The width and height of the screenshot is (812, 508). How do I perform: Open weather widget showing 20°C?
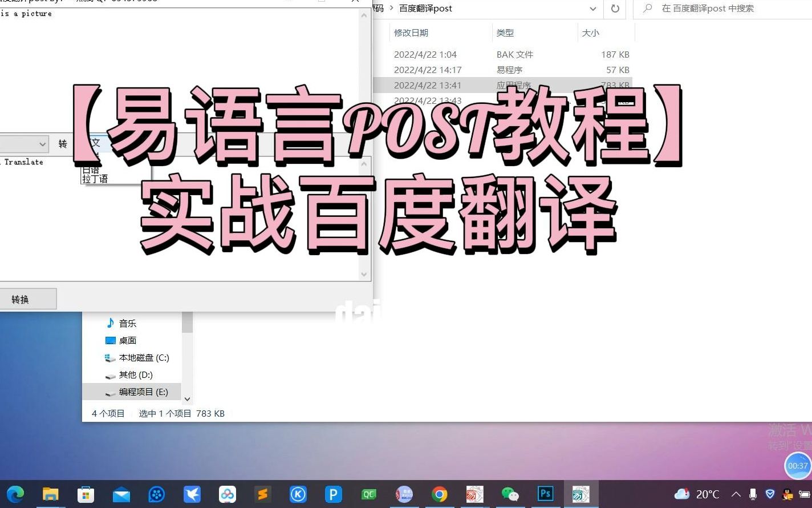tap(697, 494)
